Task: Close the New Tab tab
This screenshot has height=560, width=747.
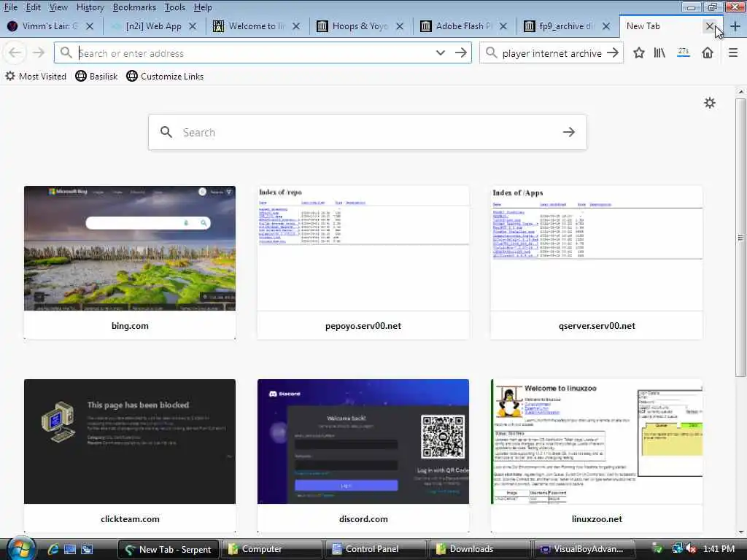Action: click(x=710, y=26)
